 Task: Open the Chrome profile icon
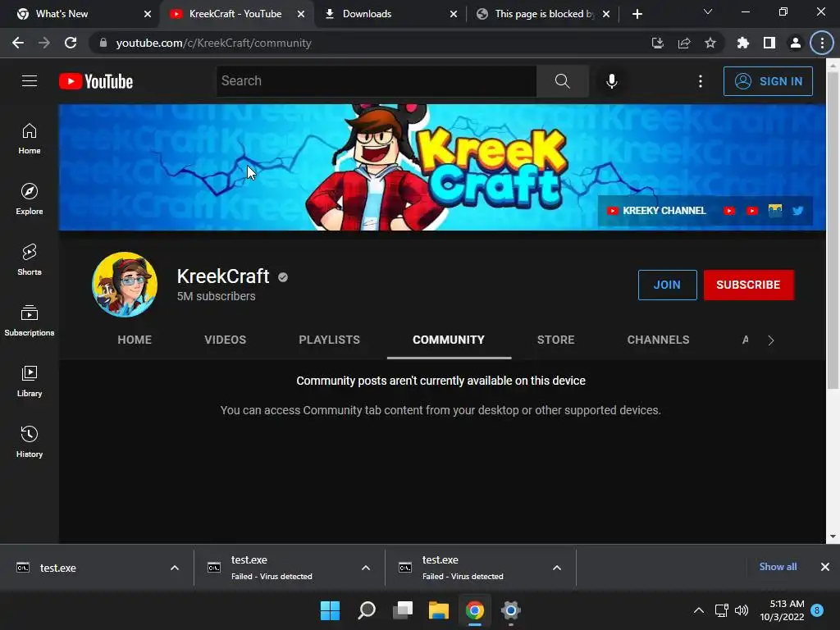click(x=796, y=43)
